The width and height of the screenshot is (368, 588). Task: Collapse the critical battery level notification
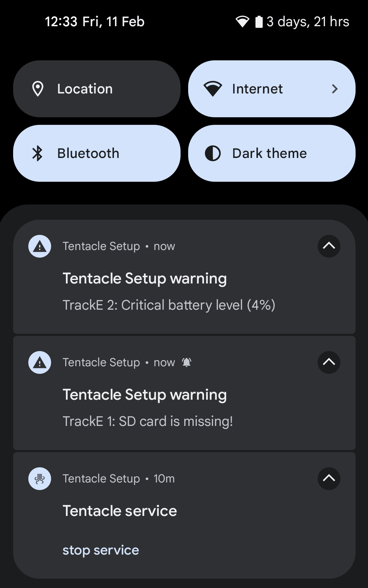[x=329, y=246]
